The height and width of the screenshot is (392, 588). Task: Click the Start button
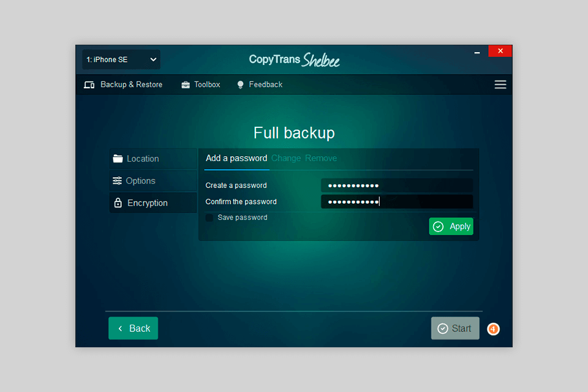455,328
